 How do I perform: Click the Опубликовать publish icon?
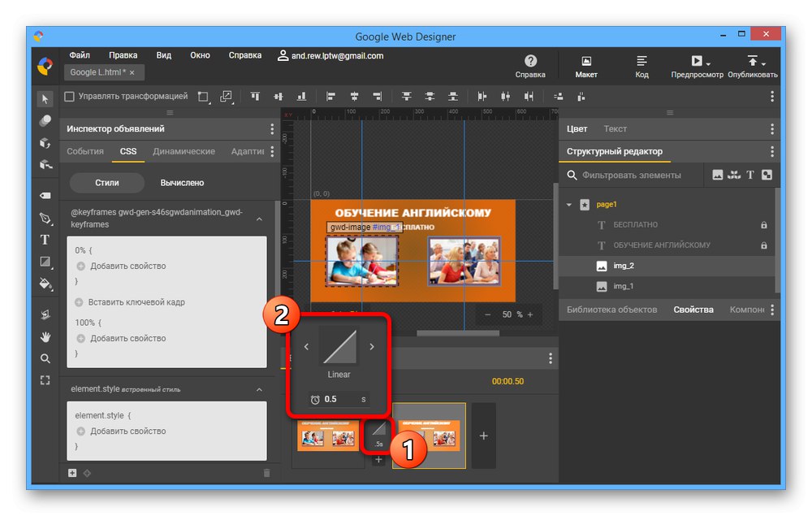point(752,62)
